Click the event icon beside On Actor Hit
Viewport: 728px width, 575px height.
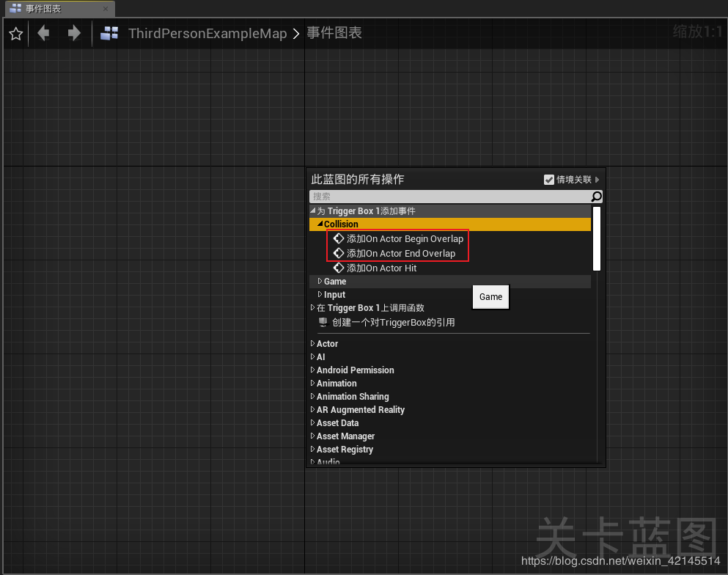pyautogui.click(x=339, y=268)
